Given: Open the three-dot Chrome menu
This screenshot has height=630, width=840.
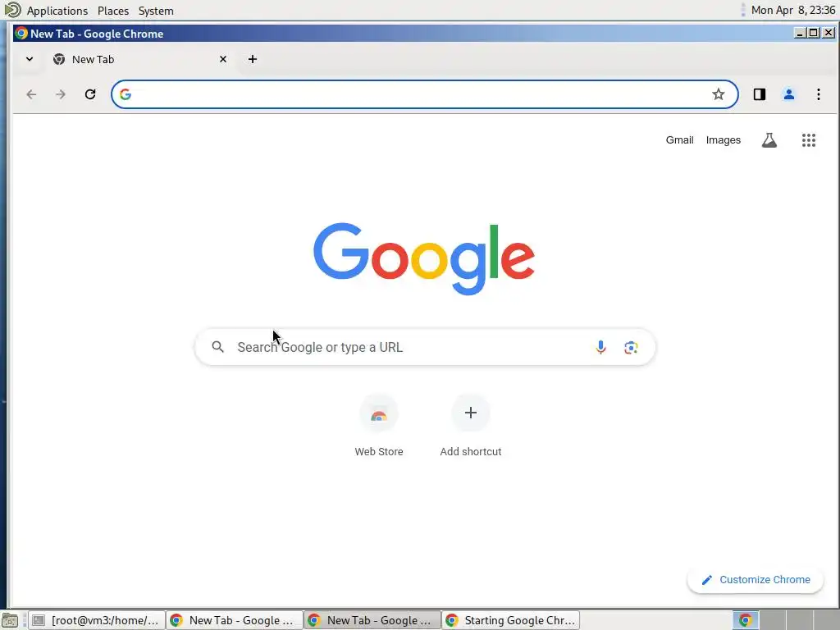Looking at the screenshot, I should tap(818, 94).
